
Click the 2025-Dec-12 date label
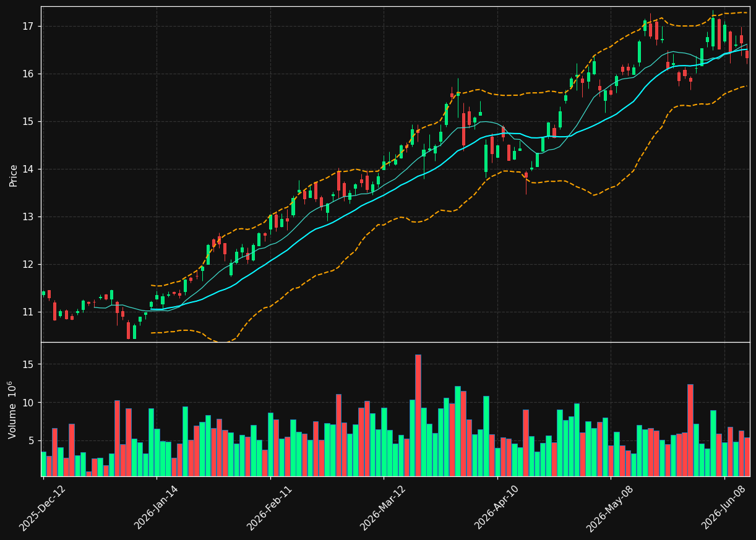[x=43, y=508]
